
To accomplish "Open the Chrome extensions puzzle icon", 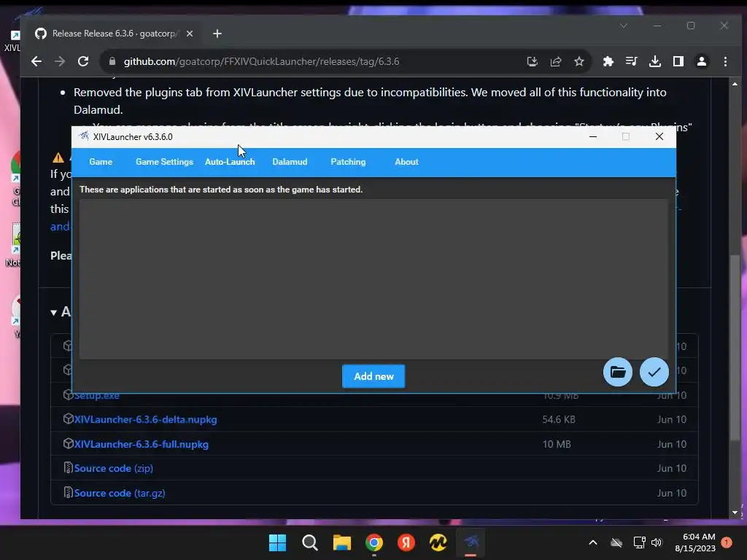I will point(608,61).
